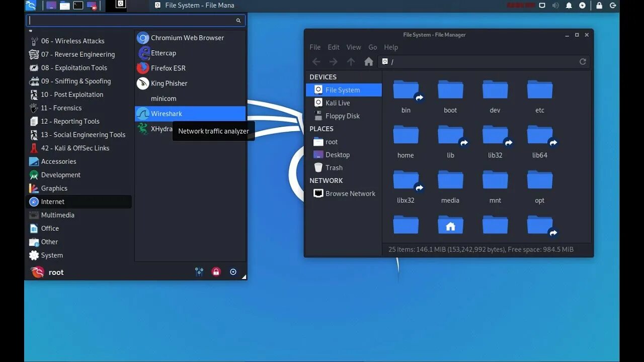Open the Desktop place in the sidebar
This screenshot has height=362, width=644.
pos(344,155)
